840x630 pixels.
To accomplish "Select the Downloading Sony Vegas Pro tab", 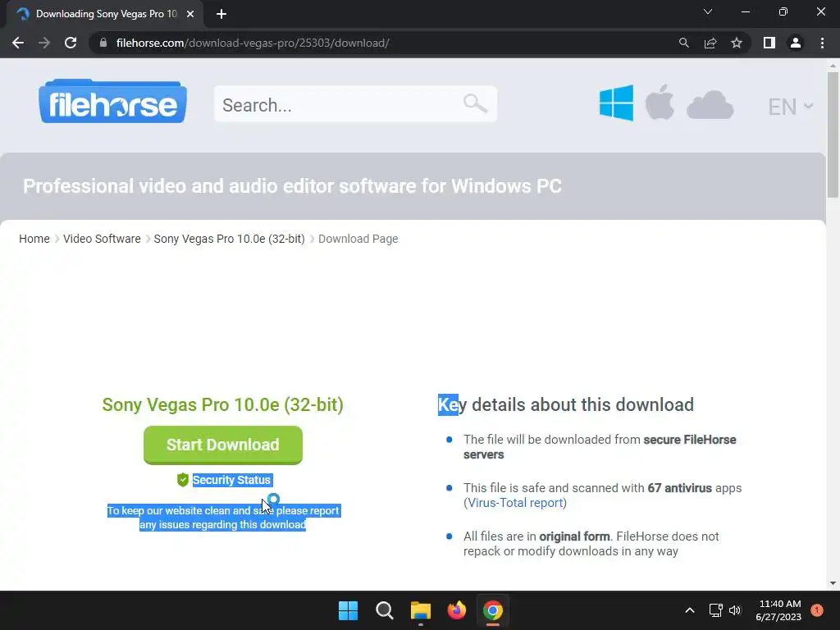I will [x=106, y=14].
